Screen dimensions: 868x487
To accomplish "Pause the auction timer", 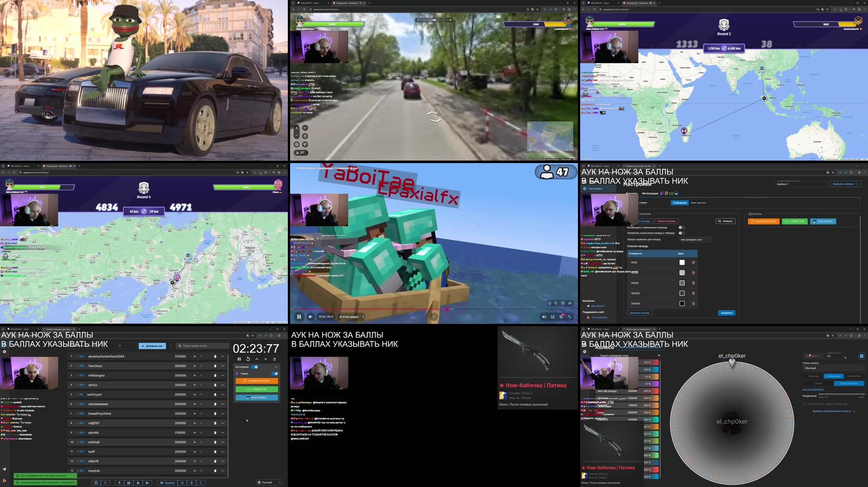I will 239,358.
